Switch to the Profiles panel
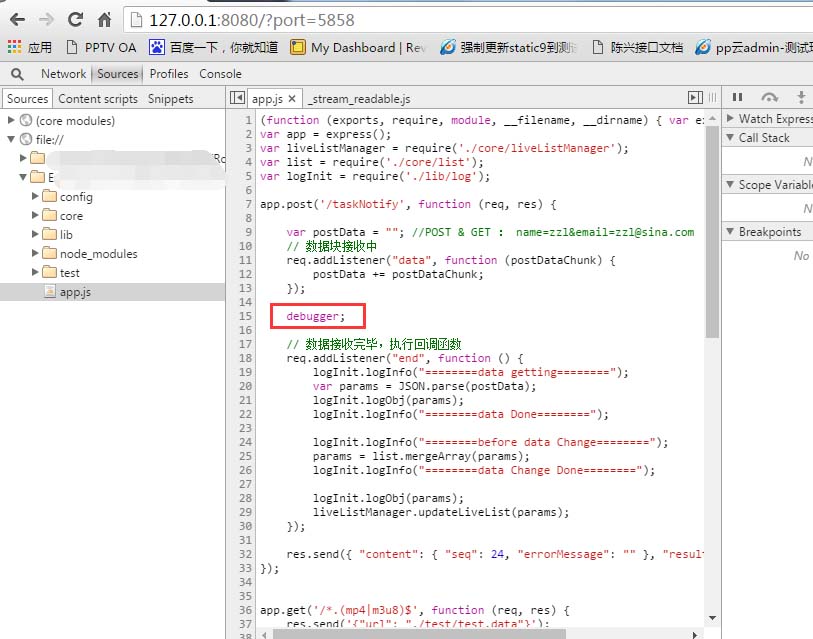The height and width of the screenshot is (639, 813). click(169, 74)
